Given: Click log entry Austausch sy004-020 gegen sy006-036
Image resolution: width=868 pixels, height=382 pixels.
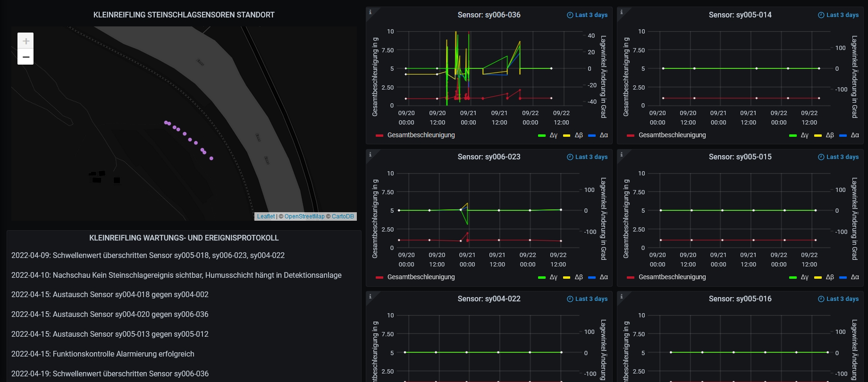Looking at the screenshot, I should (x=110, y=315).
